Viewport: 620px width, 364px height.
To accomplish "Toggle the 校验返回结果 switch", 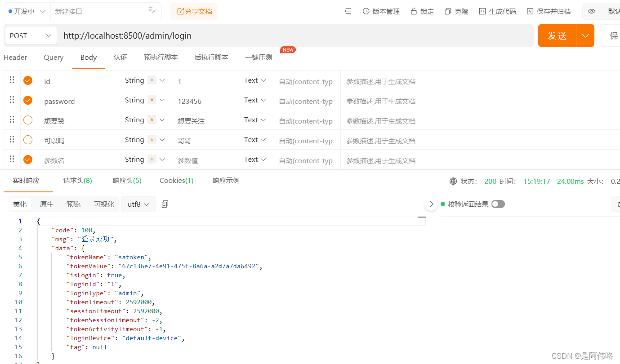I will (498, 204).
